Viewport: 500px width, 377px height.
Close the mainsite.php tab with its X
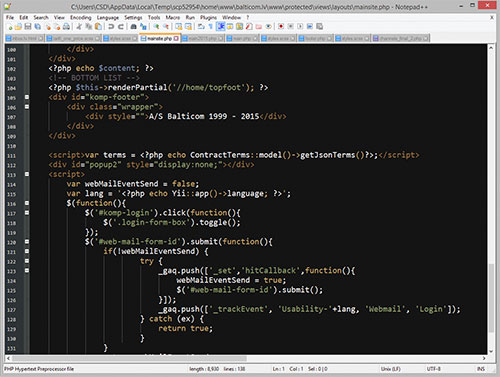[176, 38]
